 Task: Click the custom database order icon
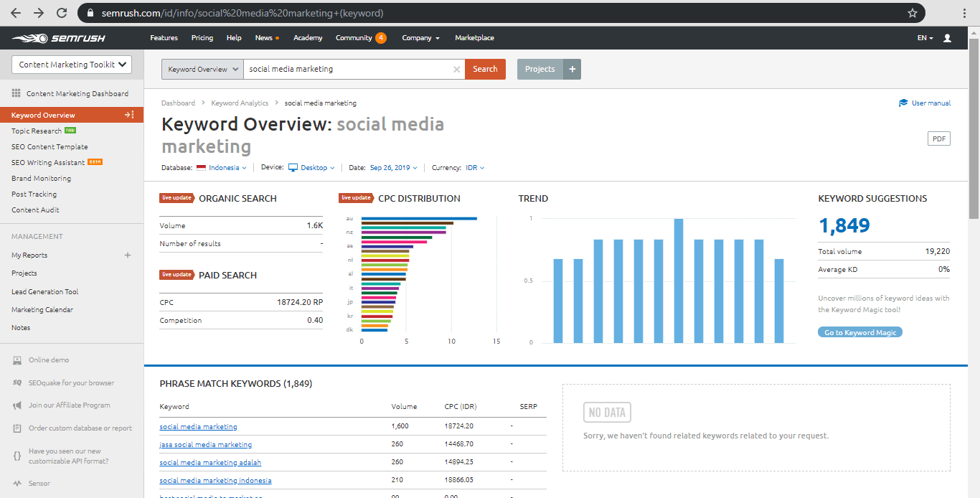coord(17,428)
